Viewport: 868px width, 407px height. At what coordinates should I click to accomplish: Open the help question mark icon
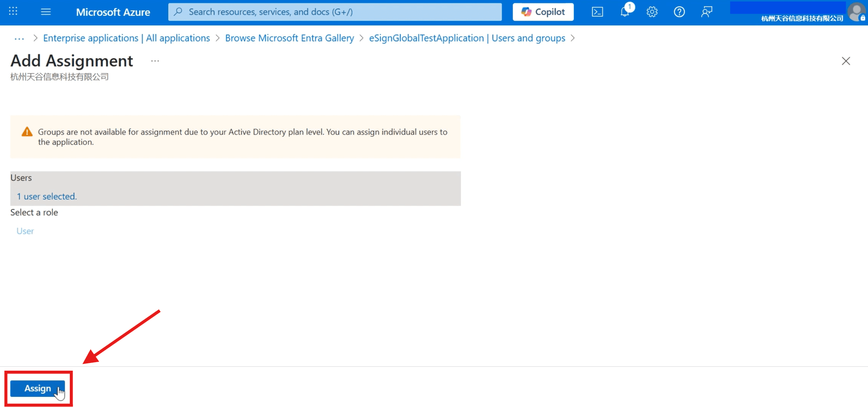679,12
